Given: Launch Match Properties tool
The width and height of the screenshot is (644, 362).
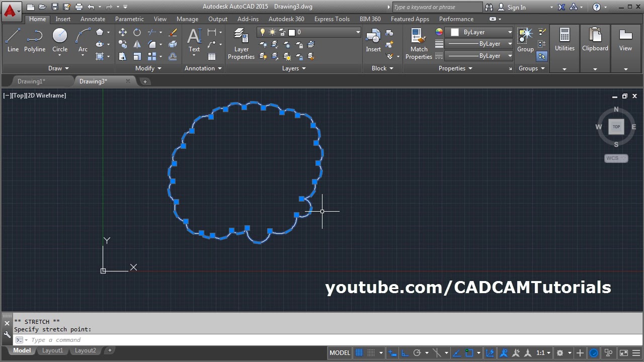Looking at the screenshot, I should point(419,44).
